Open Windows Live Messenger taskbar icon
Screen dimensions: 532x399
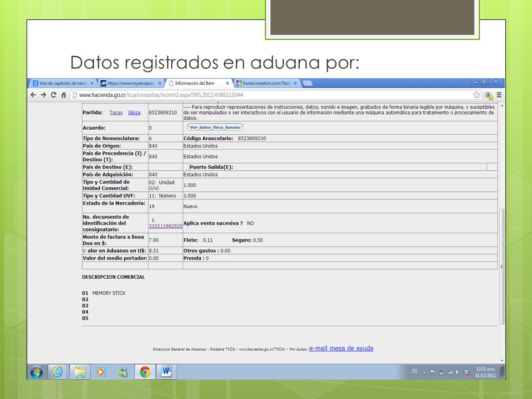(x=123, y=372)
